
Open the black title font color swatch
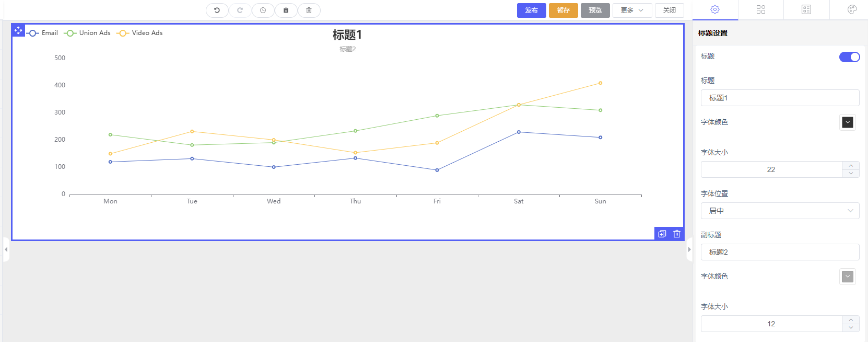[848, 122]
